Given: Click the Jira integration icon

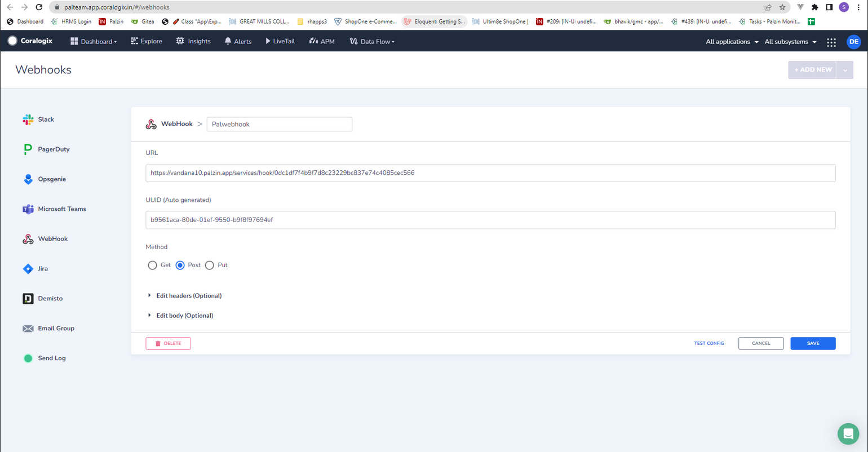Looking at the screenshot, I should coord(28,269).
